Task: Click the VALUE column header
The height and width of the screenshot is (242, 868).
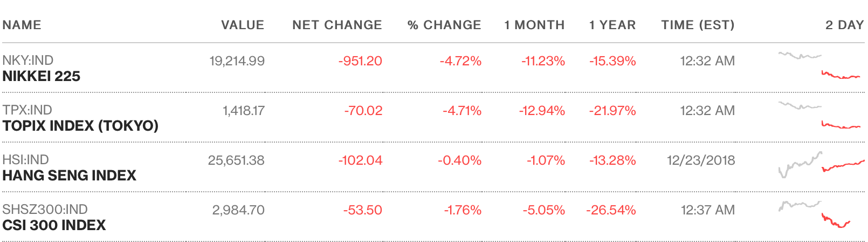Action: pyautogui.click(x=243, y=25)
